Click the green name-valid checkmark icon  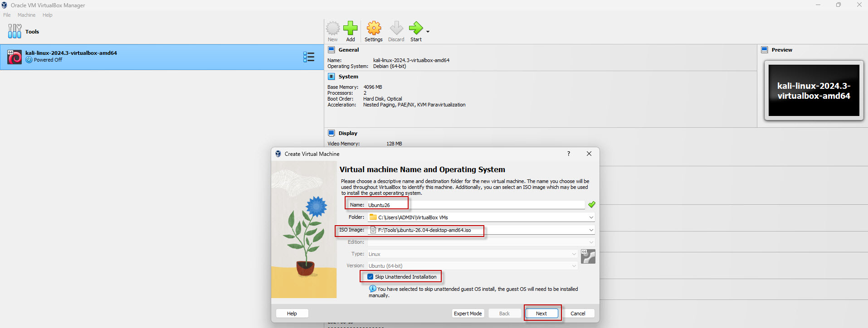[591, 205]
